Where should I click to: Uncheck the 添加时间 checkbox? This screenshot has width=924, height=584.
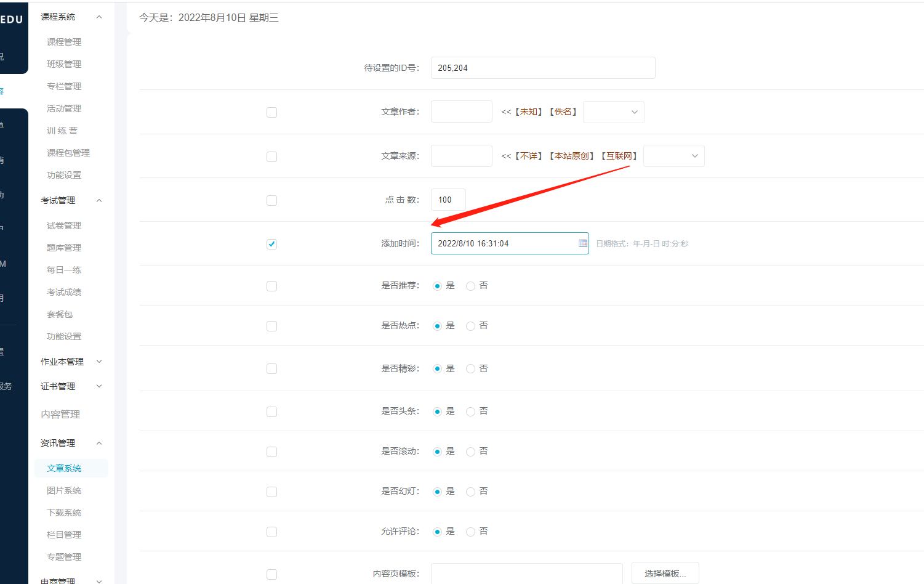[x=271, y=244]
